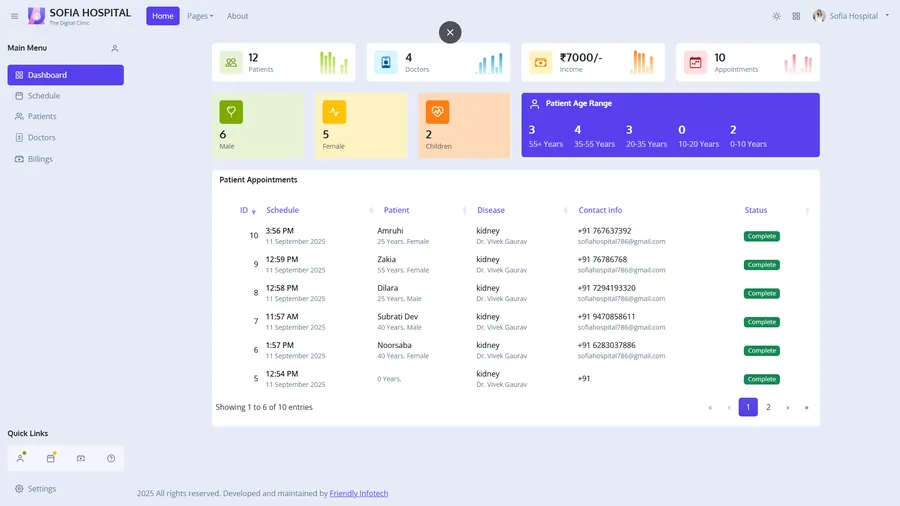
Task: Go to the previous page of entries
Action: click(729, 407)
